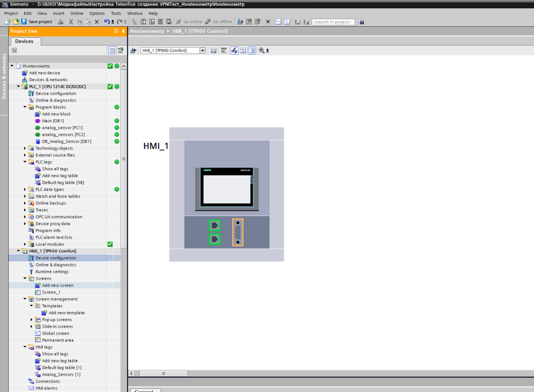Click the Undo arrow icon
The height and width of the screenshot is (392, 534).
pos(107,21)
